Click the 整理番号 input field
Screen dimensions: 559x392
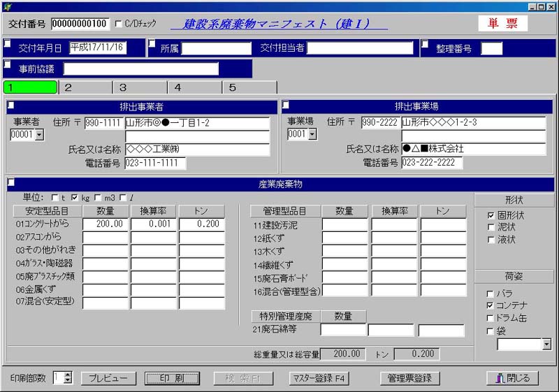pyautogui.click(x=492, y=48)
